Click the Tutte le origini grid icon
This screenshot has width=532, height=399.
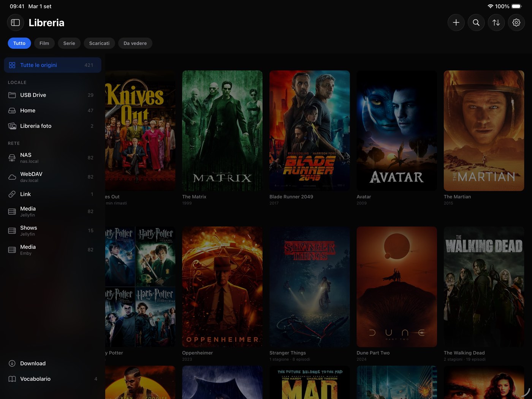coord(12,65)
